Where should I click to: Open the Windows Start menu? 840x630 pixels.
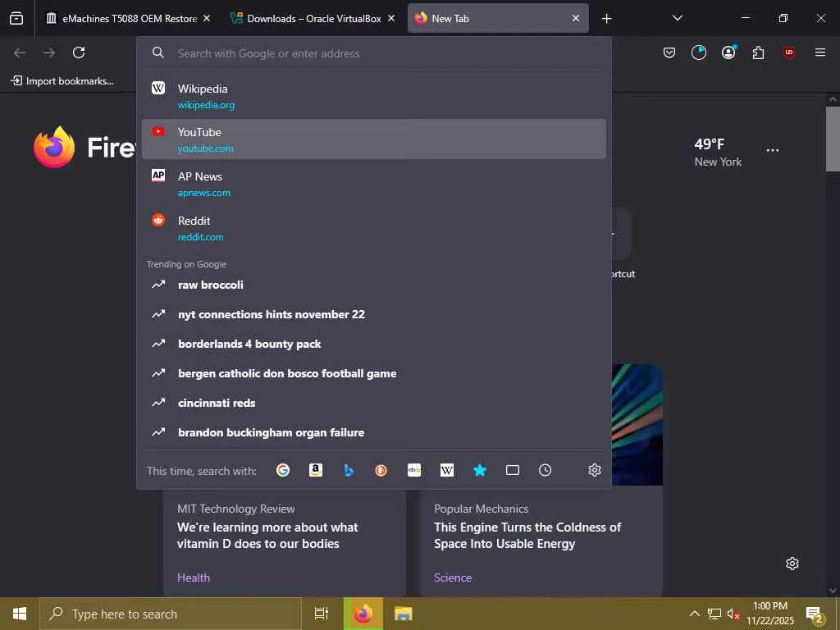coord(20,614)
